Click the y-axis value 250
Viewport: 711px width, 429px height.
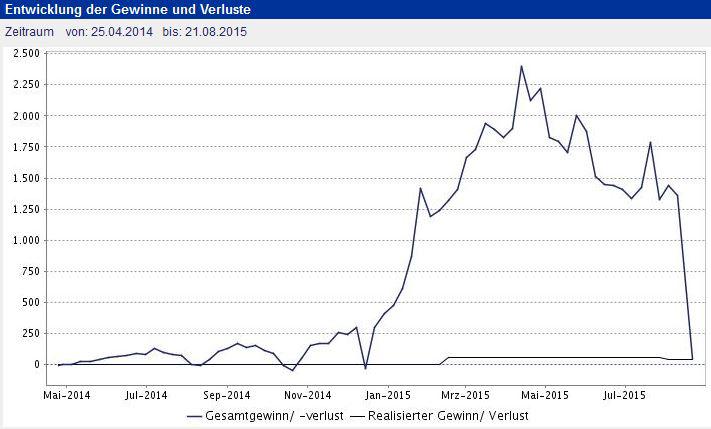(31, 333)
